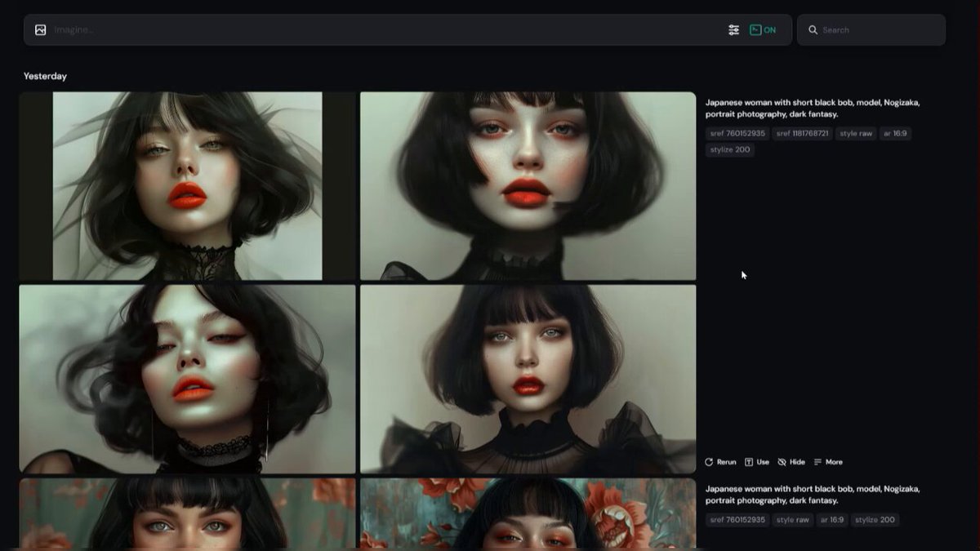The image size is (980, 551).
Task: Select the style raw tag in second prompt
Action: click(x=792, y=520)
